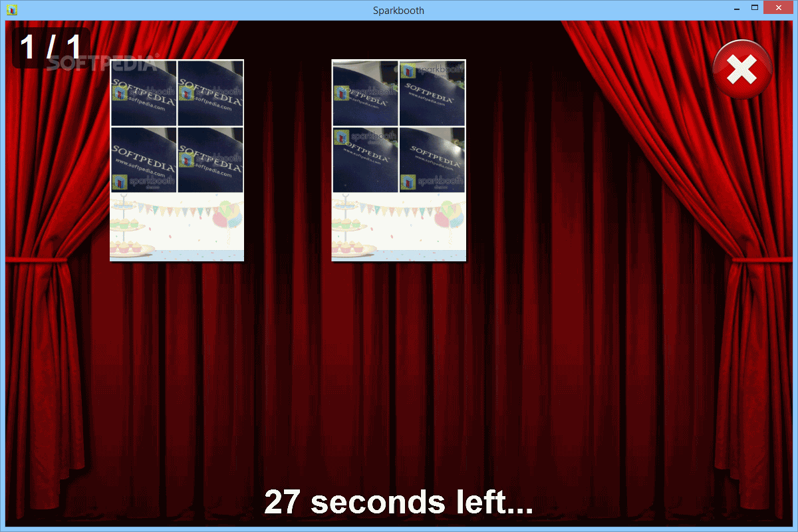Image resolution: width=798 pixels, height=532 pixels.
Task: Click the "27 seconds left..." countdown text
Action: pyautogui.click(x=398, y=502)
